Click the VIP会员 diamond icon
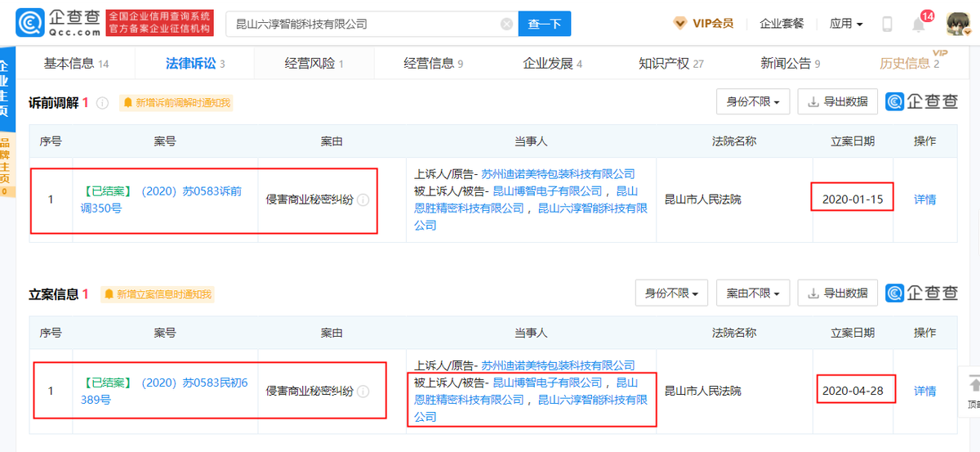 (680, 24)
